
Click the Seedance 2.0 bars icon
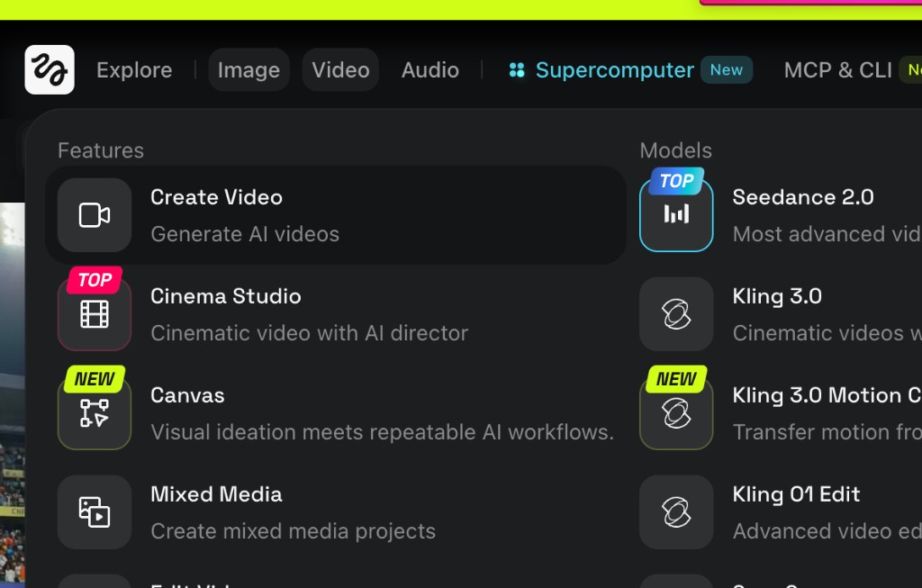click(676, 215)
